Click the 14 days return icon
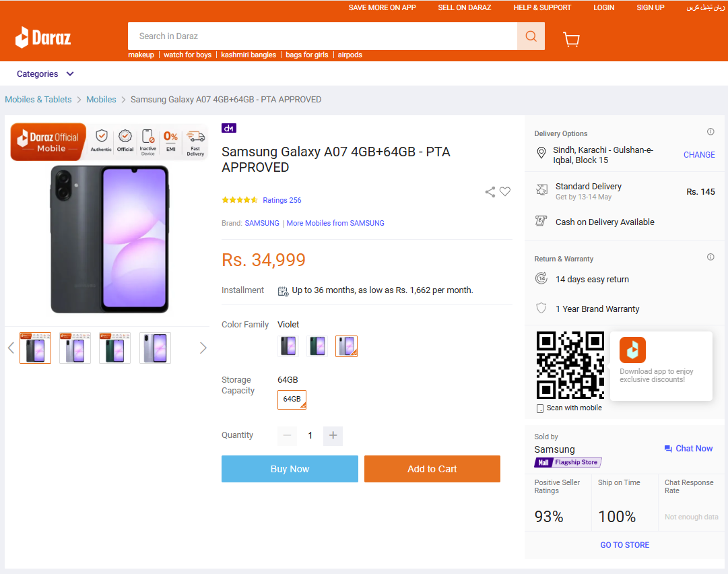This screenshot has height=574, width=728. (541, 278)
